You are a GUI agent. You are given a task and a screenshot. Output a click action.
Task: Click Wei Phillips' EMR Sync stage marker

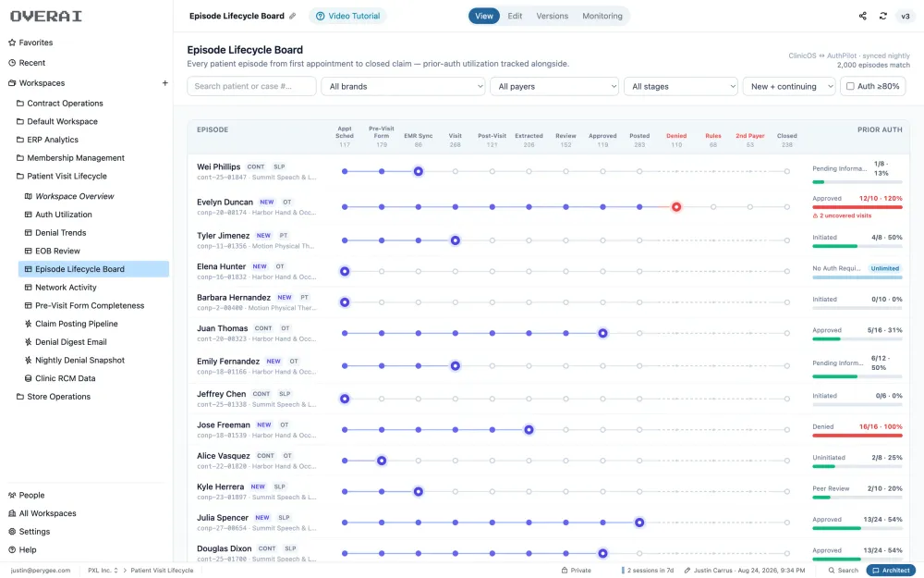[x=419, y=172]
